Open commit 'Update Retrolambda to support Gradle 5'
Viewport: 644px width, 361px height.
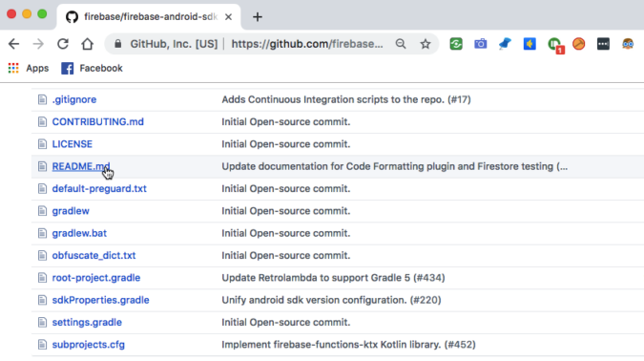[x=333, y=278]
